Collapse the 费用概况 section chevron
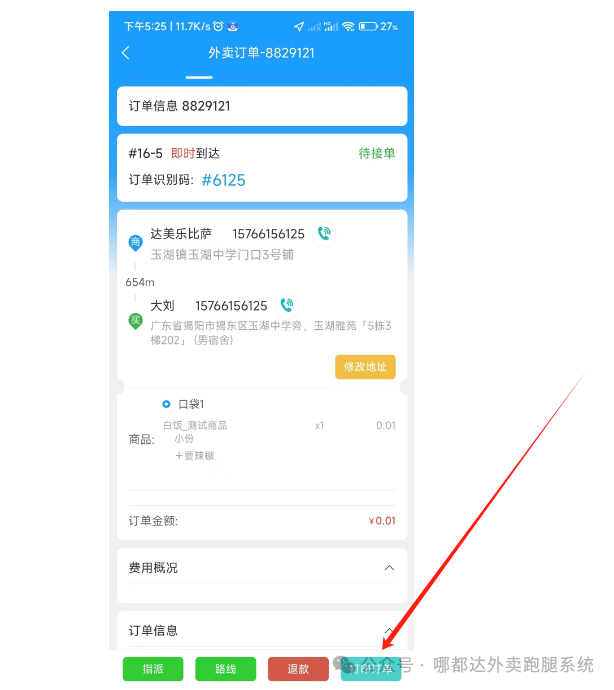Screen dimensions: 614x690 pyautogui.click(x=389, y=568)
